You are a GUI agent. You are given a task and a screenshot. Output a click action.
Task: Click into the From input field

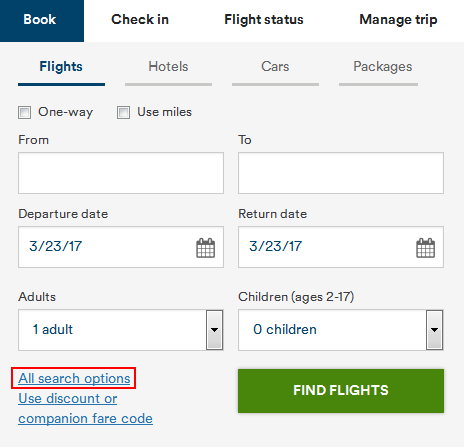click(x=121, y=173)
